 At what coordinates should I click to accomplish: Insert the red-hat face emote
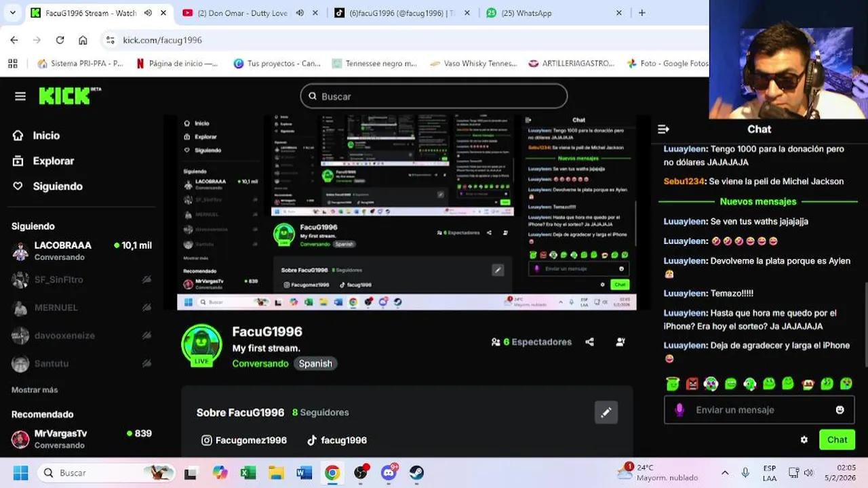pyautogui.click(x=808, y=384)
